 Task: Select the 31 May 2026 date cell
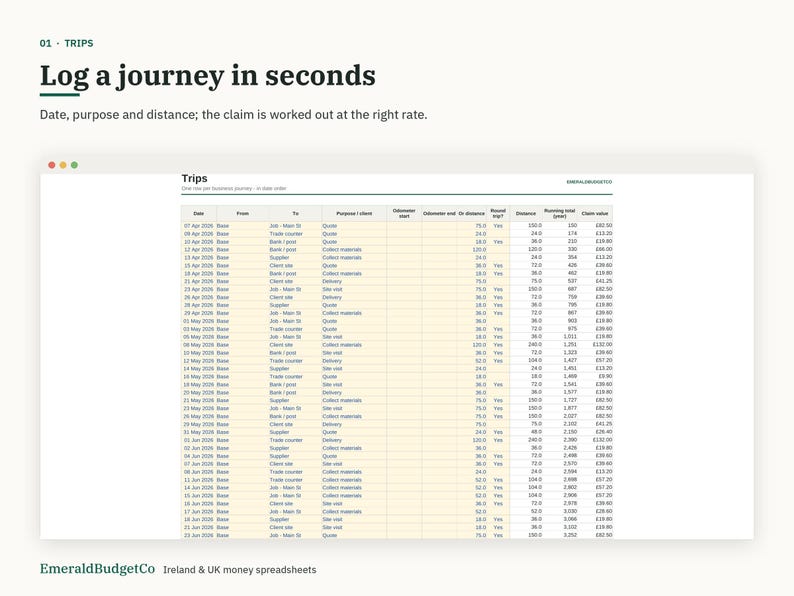(198, 432)
